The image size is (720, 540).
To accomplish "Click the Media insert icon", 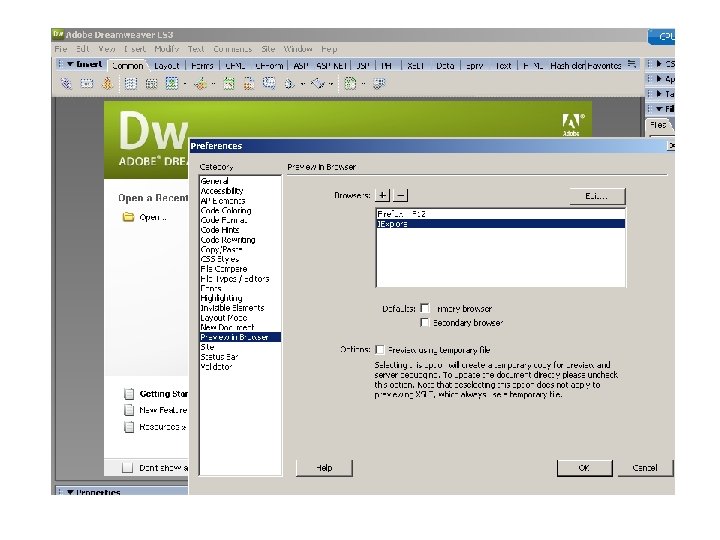I will point(200,84).
